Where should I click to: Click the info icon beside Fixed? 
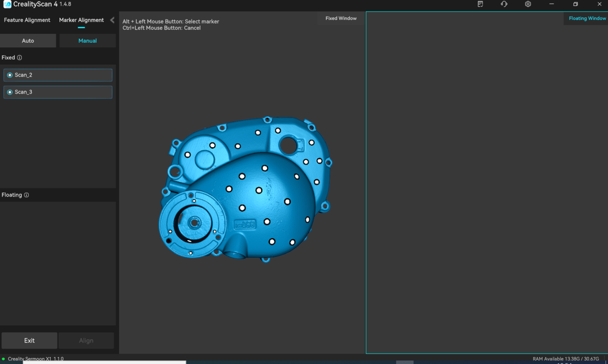(x=19, y=57)
